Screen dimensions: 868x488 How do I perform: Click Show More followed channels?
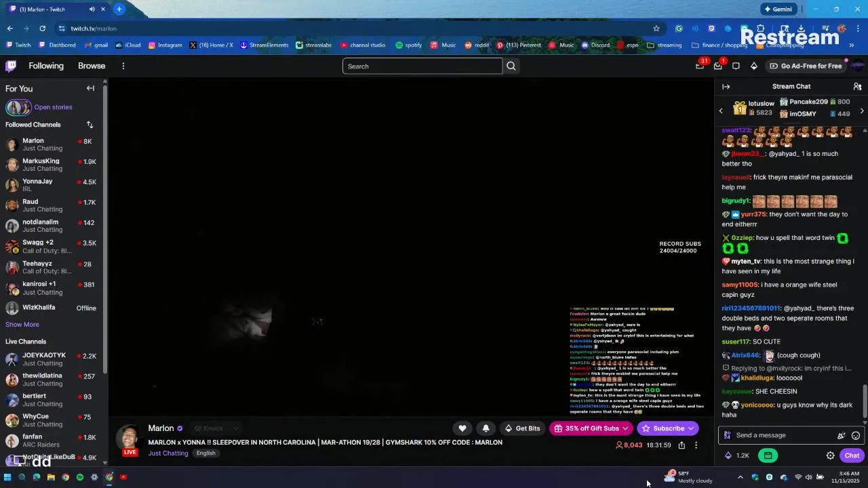(22, 325)
